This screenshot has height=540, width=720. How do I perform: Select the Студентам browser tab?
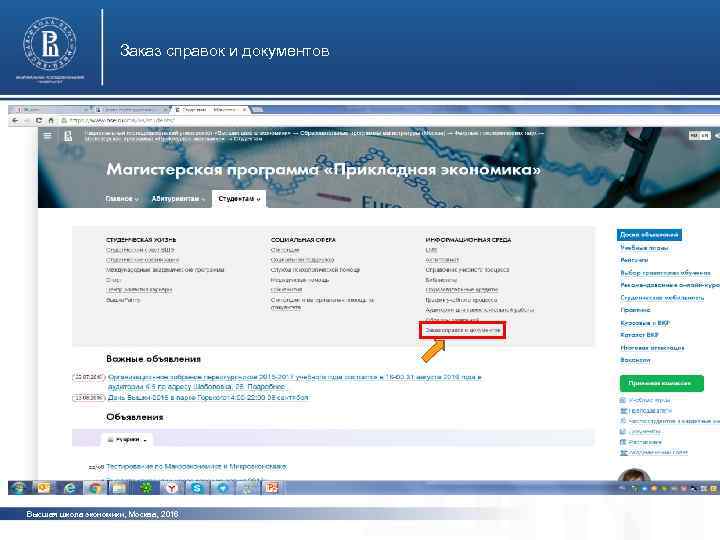pyautogui.click(x=210, y=110)
